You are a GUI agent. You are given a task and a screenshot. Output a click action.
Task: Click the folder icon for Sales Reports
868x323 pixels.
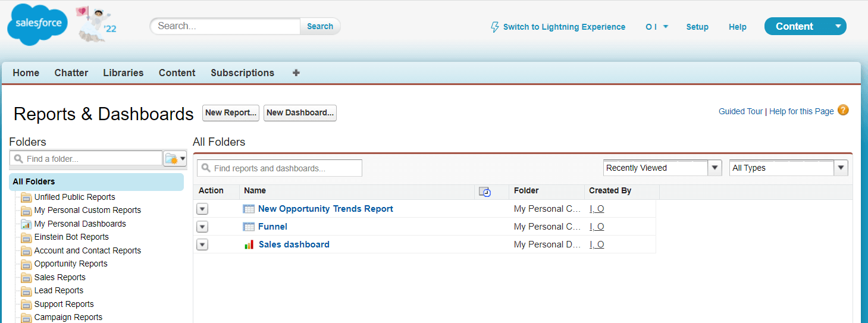pyautogui.click(x=26, y=277)
